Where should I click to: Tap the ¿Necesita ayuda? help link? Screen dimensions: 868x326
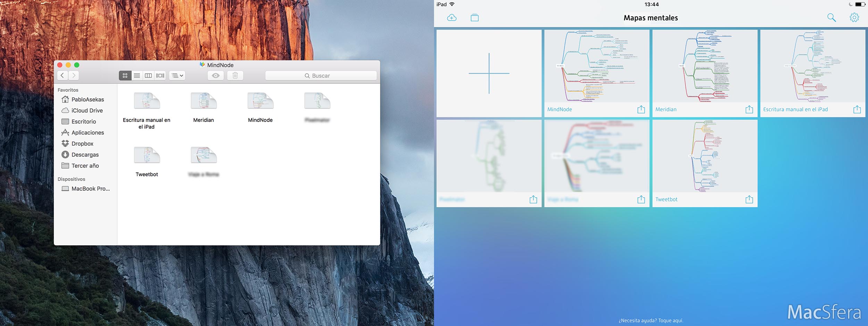click(651, 320)
